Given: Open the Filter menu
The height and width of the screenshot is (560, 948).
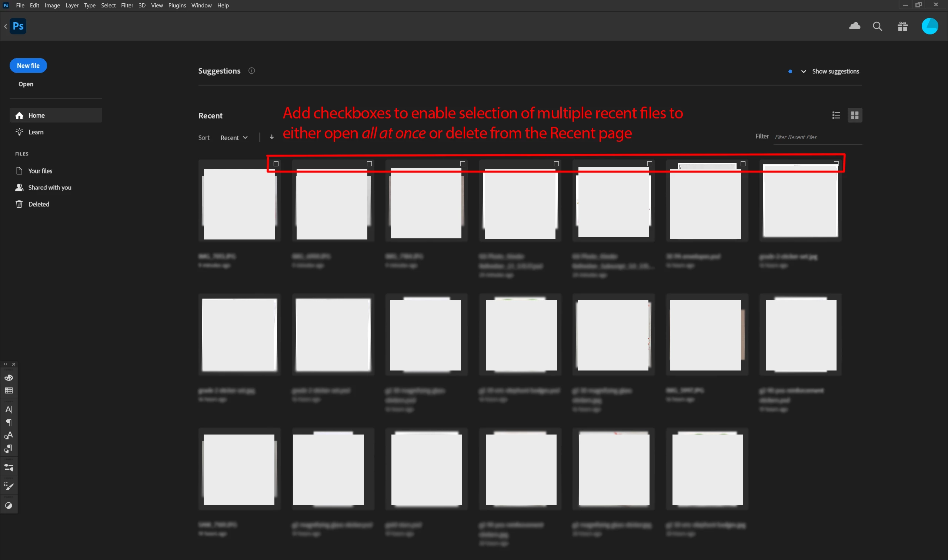Looking at the screenshot, I should [x=127, y=5].
